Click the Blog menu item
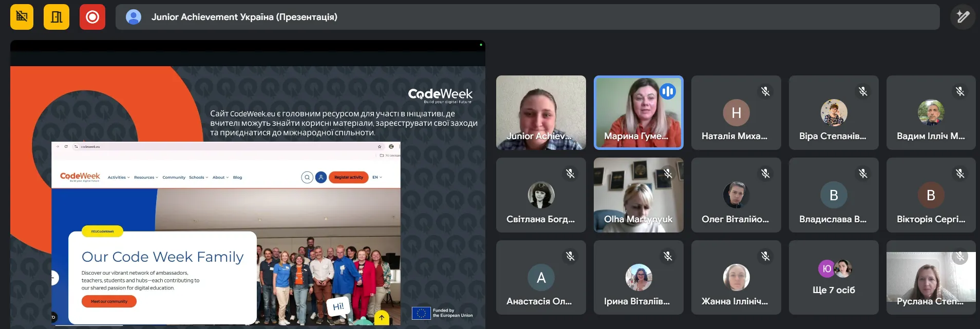The height and width of the screenshot is (329, 980). pyautogui.click(x=237, y=178)
